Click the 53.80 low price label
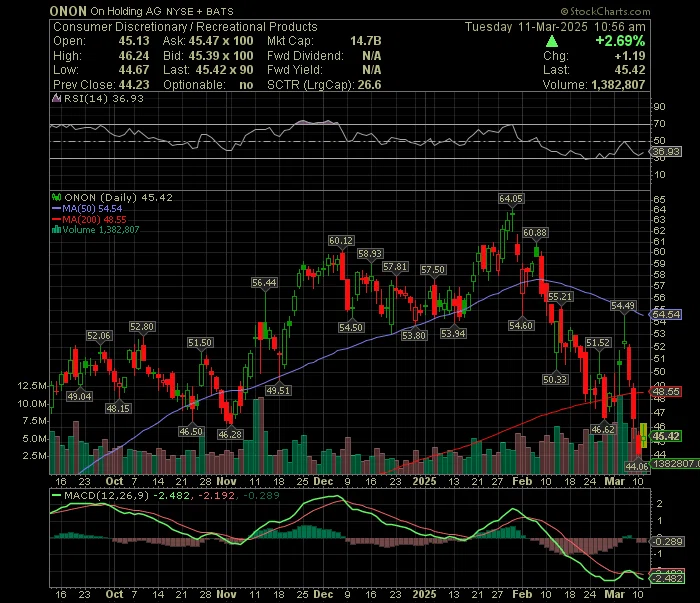This screenshot has height=603, width=700. click(x=414, y=335)
